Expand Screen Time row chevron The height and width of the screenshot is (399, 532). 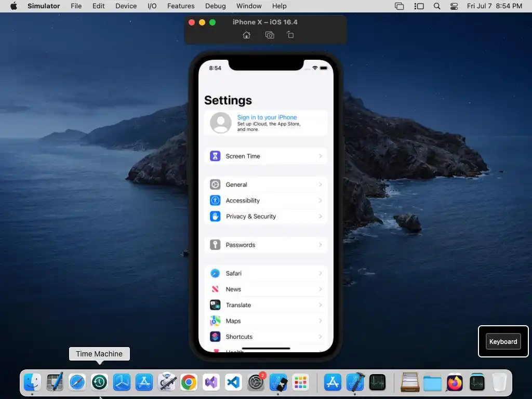pyautogui.click(x=320, y=156)
